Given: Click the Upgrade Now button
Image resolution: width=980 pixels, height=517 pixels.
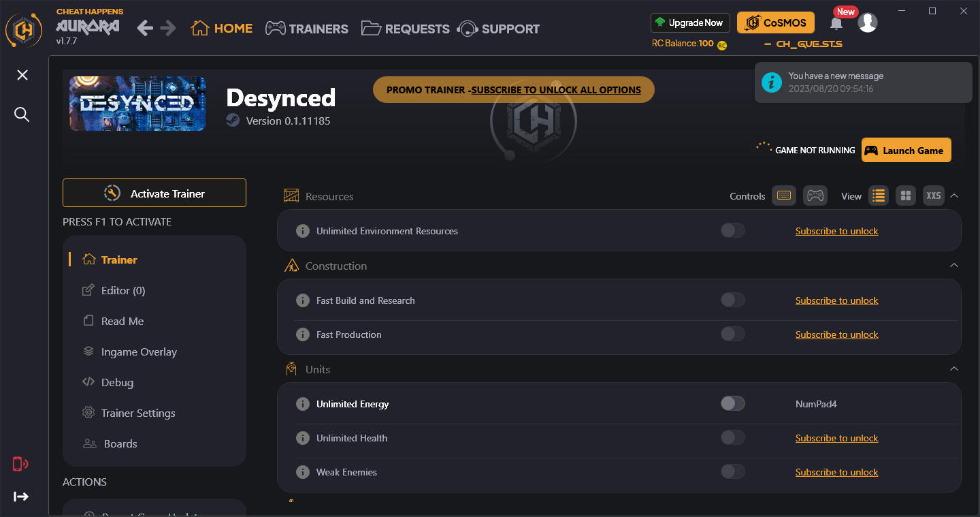Looking at the screenshot, I should pyautogui.click(x=690, y=22).
